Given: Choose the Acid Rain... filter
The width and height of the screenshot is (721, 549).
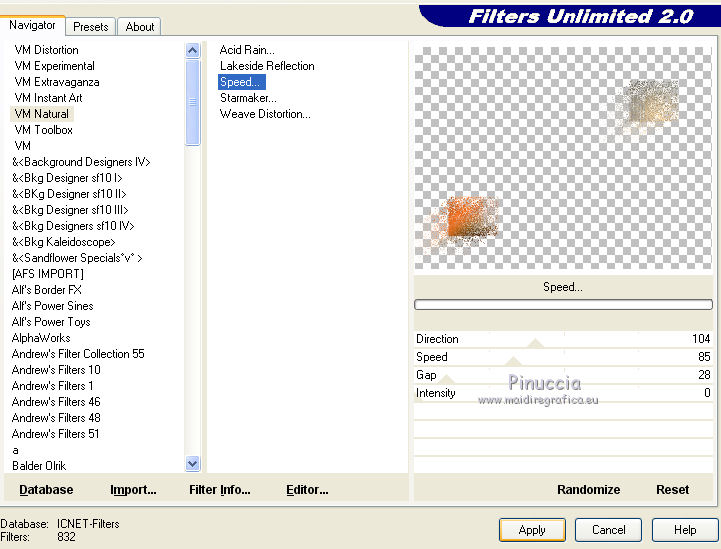Looking at the screenshot, I should click(247, 50).
